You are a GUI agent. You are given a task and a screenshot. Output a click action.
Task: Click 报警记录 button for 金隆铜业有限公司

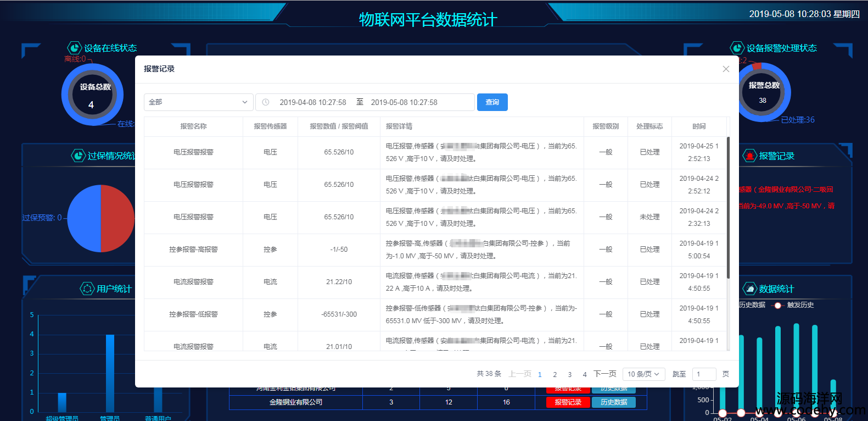(x=568, y=402)
